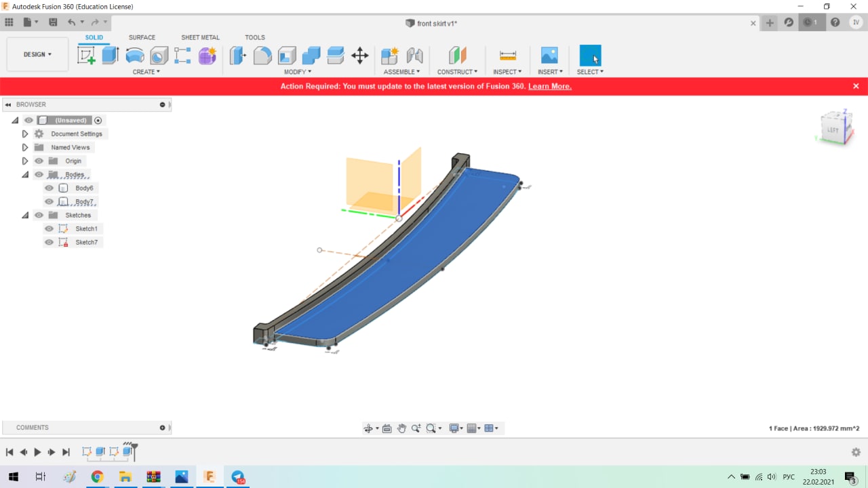Switch to the SURFACE tab
868x488 pixels.
tap(142, 38)
